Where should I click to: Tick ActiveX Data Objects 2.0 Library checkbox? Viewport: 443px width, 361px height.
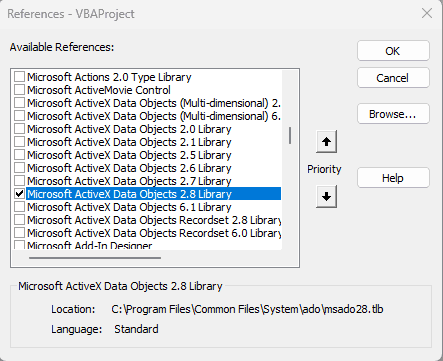19,129
